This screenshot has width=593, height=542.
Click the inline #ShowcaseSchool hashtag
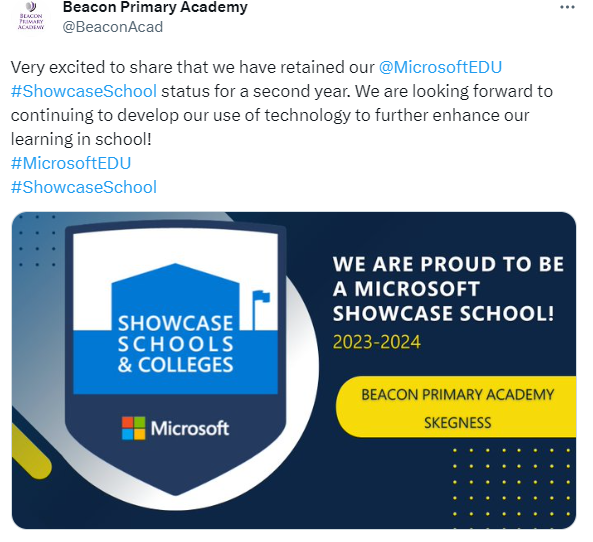click(x=84, y=92)
